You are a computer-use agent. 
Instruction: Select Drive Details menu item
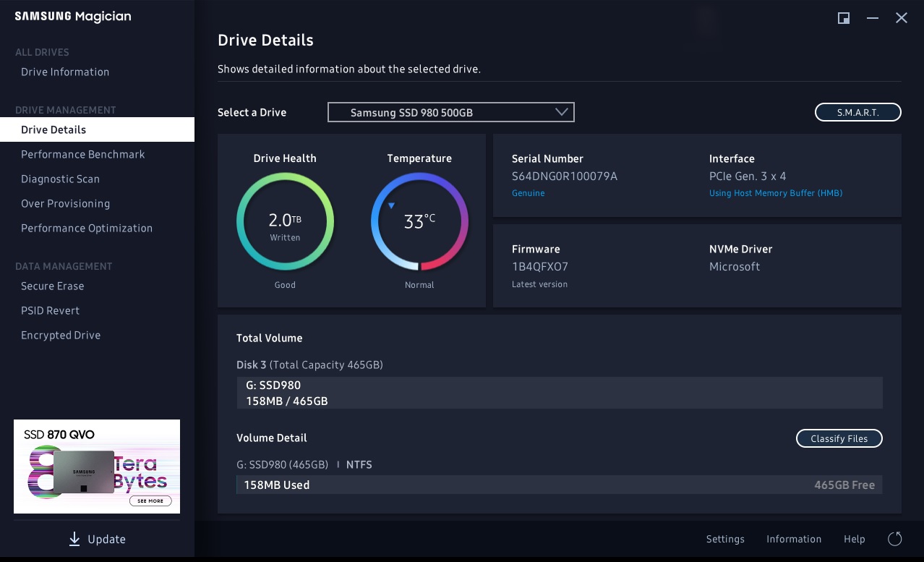(97, 129)
